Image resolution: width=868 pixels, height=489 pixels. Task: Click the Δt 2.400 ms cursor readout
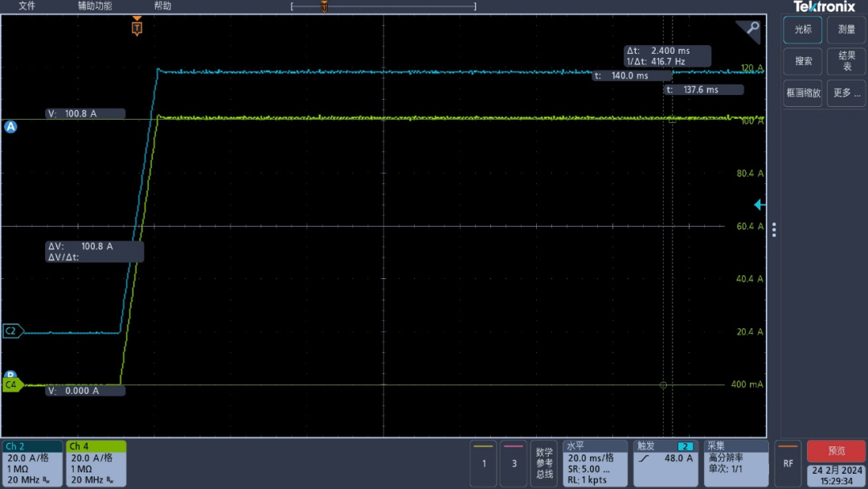667,56
